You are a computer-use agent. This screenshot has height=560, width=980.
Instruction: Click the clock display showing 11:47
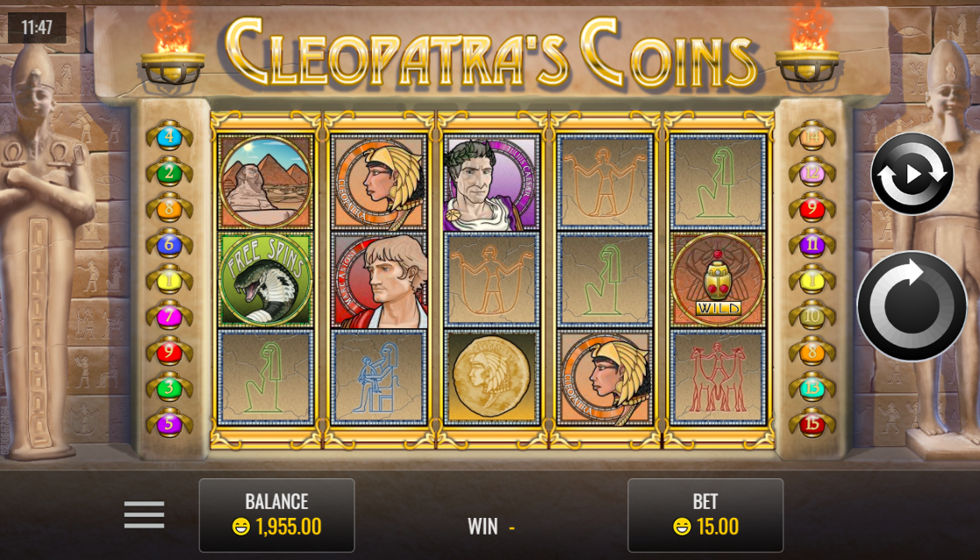(37, 27)
